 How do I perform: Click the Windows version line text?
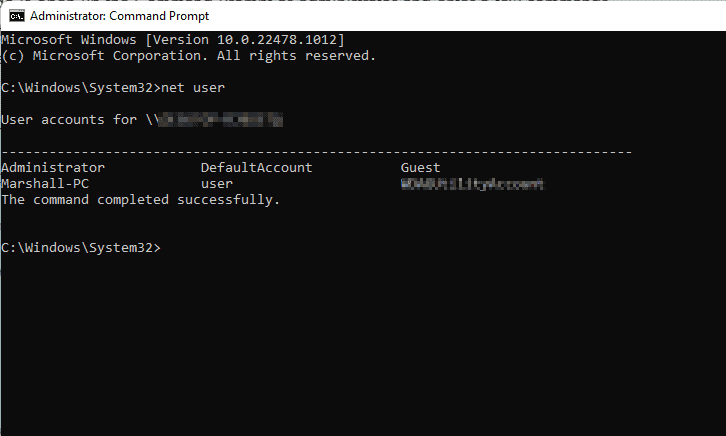[x=173, y=40]
